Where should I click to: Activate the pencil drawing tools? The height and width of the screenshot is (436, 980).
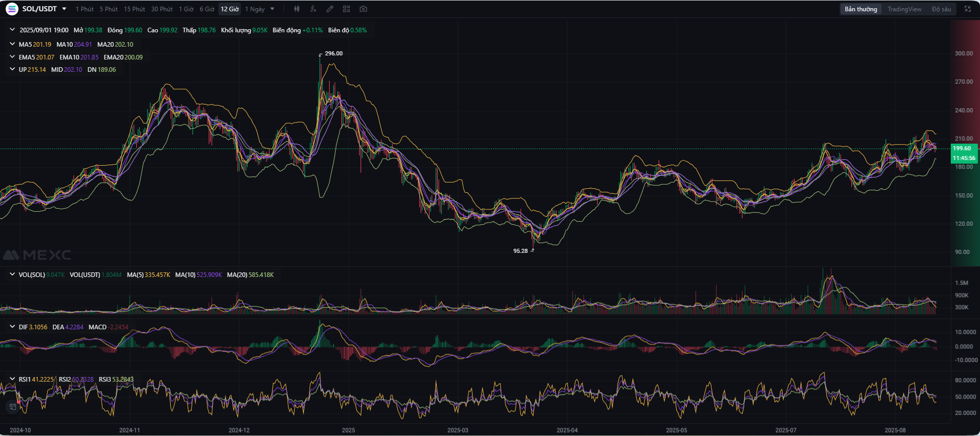coord(330,9)
